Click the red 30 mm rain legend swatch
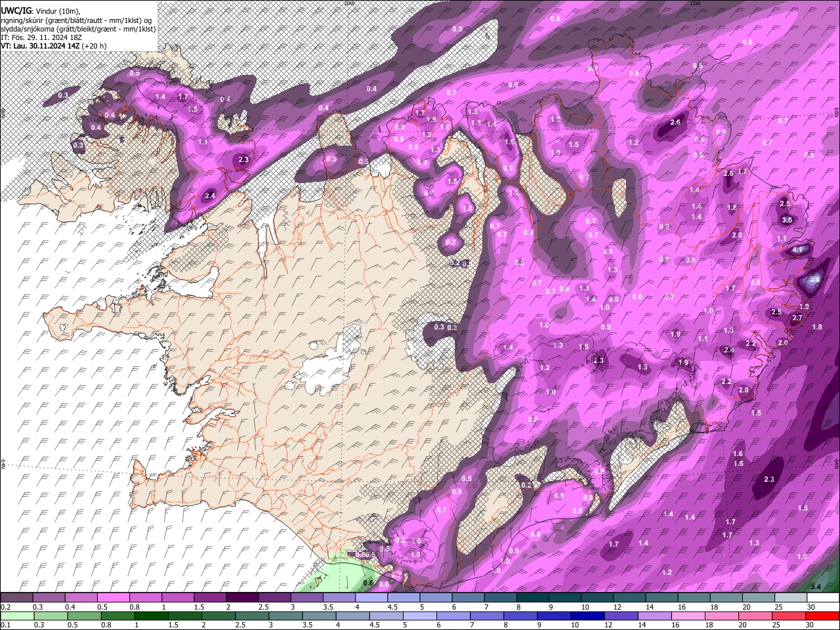 (822, 616)
